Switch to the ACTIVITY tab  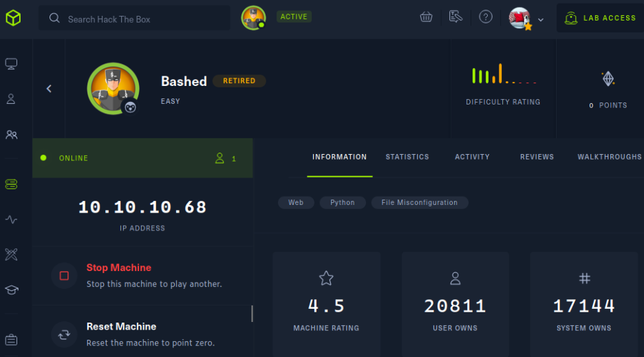[472, 157]
